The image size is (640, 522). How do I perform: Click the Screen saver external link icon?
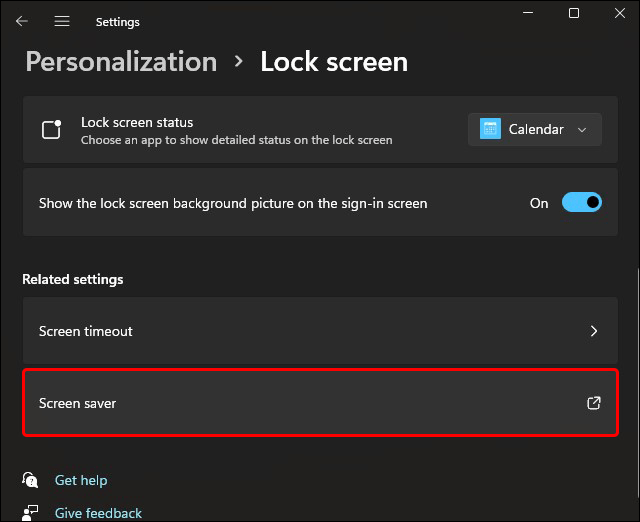point(593,403)
